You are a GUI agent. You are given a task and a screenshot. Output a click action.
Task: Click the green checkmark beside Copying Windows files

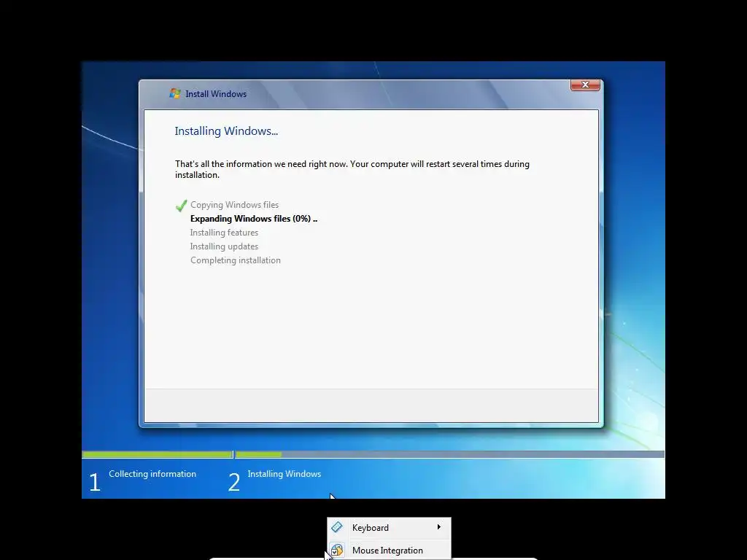point(181,205)
